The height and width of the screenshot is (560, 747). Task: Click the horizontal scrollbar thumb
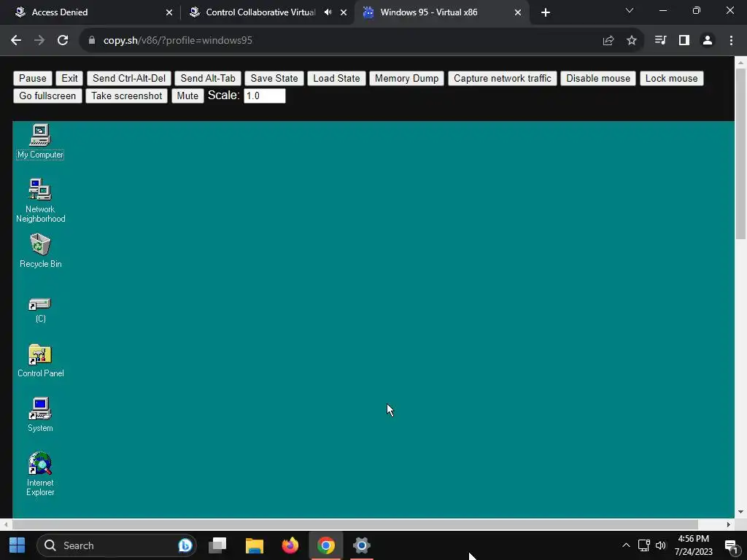[x=355, y=524]
